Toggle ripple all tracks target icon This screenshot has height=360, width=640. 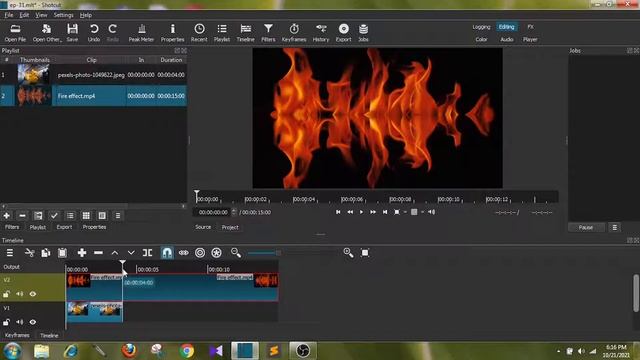(x=200, y=253)
